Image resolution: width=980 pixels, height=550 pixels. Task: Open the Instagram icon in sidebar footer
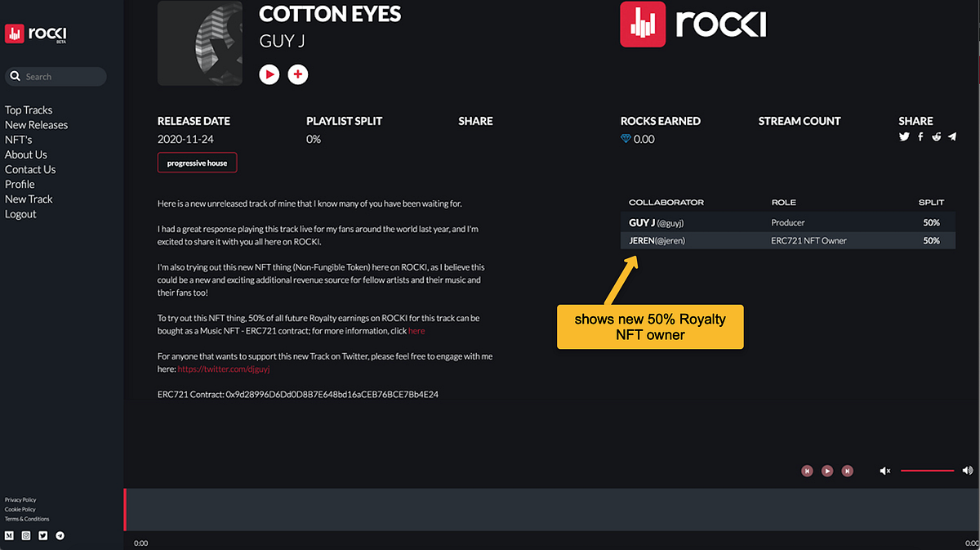click(x=26, y=536)
